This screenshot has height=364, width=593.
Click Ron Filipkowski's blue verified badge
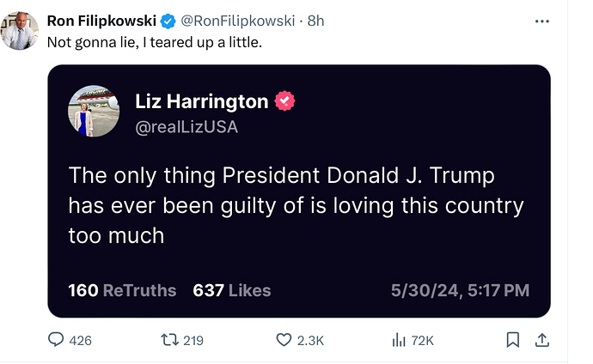[168, 21]
